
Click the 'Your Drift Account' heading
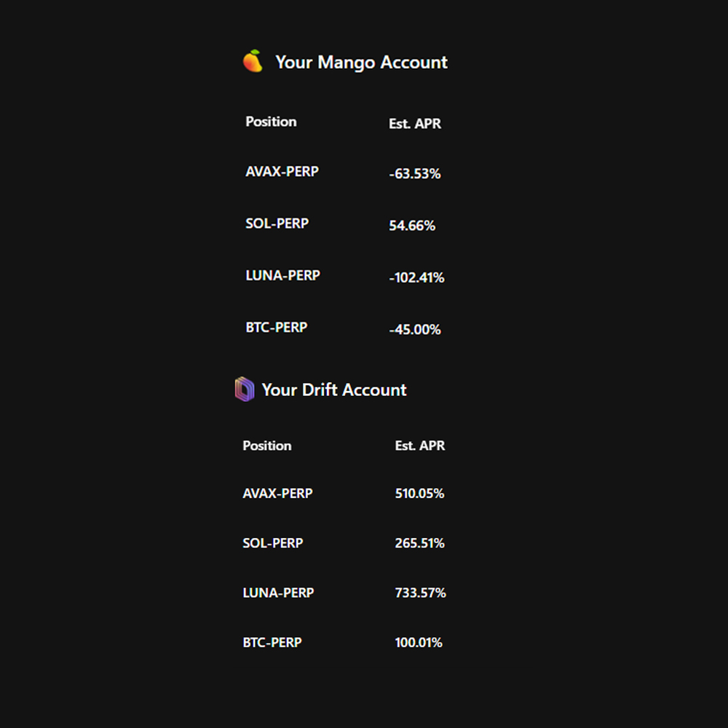[334, 390]
